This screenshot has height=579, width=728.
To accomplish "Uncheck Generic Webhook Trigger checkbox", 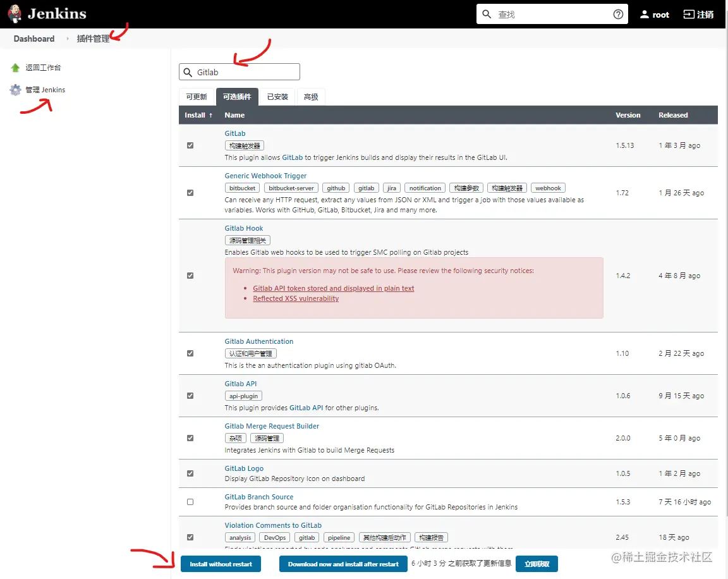I will point(190,193).
